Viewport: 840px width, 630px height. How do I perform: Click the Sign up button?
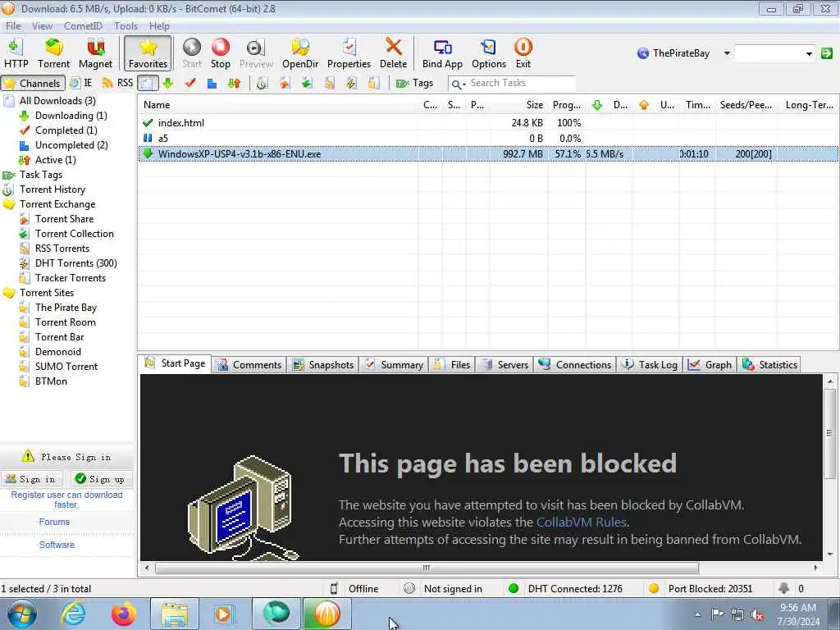[x=101, y=479]
